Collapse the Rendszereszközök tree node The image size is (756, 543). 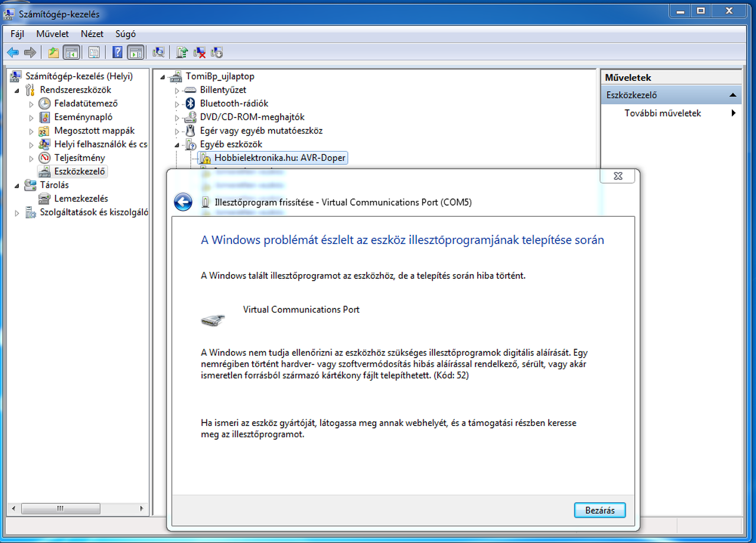pyautogui.click(x=17, y=90)
